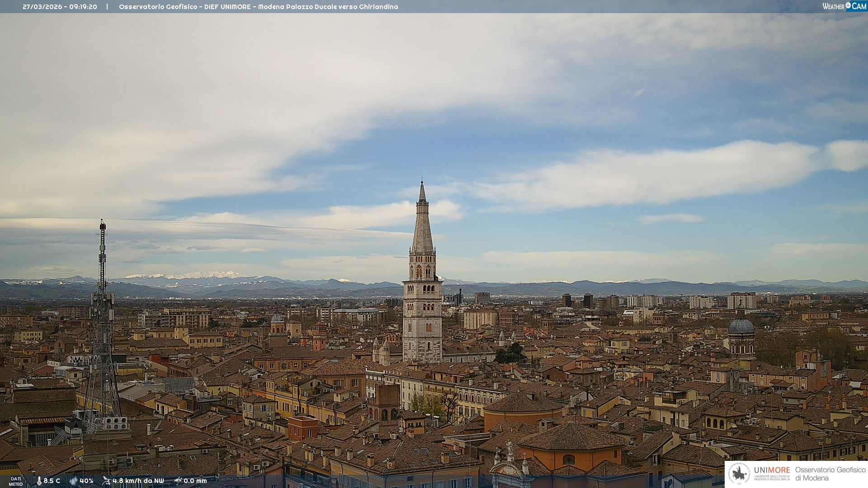Click the rain umbrella precipitation icon
Image resolution: width=868 pixels, height=488 pixels.
click(x=178, y=481)
